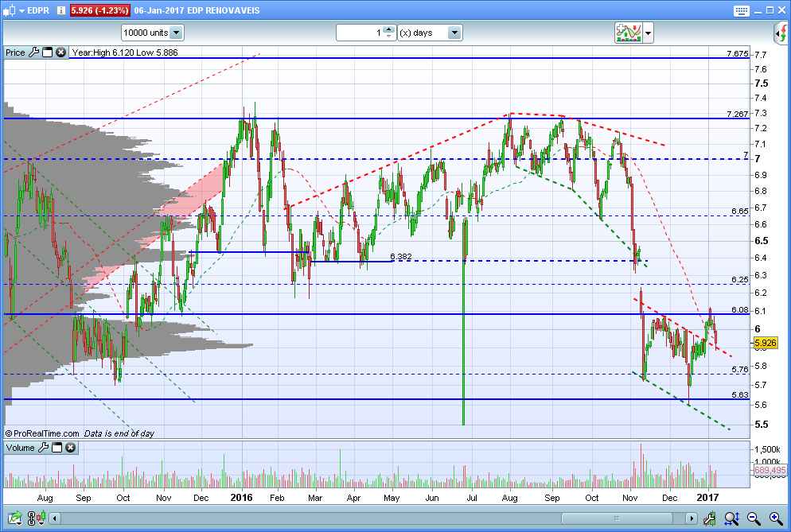This screenshot has width=791, height=532.
Task: Open chart properties wrench at bottom right
Action: tap(709, 518)
